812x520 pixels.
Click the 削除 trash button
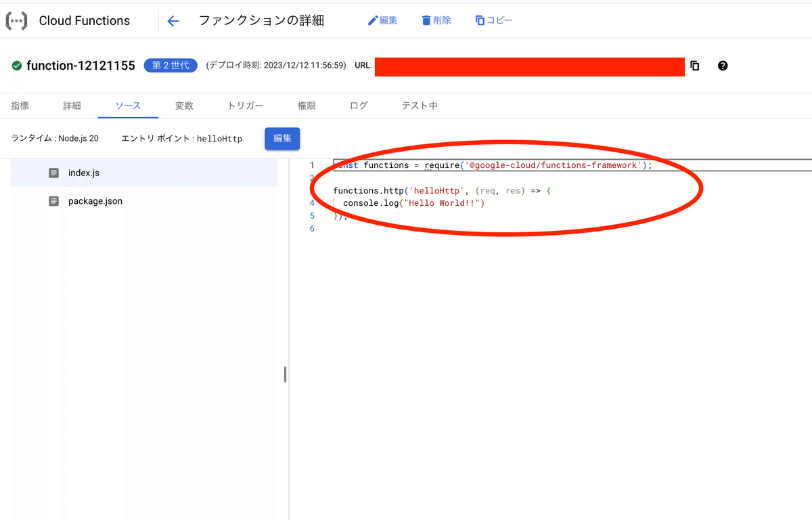[436, 20]
